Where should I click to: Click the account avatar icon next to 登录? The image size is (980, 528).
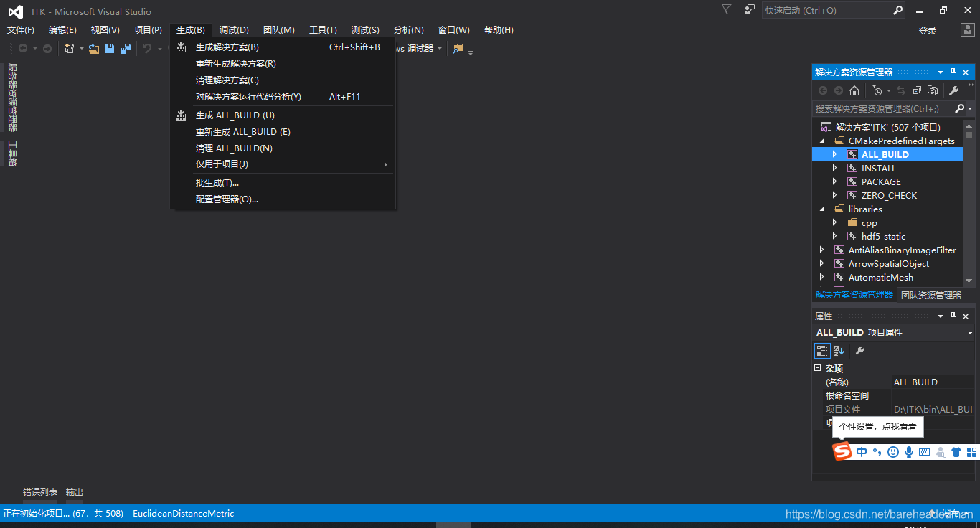(967, 30)
